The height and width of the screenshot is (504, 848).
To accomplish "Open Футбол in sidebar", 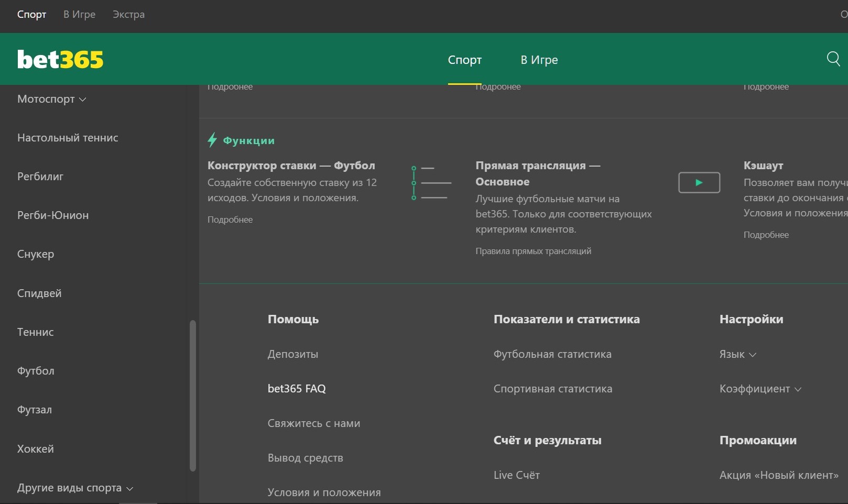I will click(x=36, y=371).
